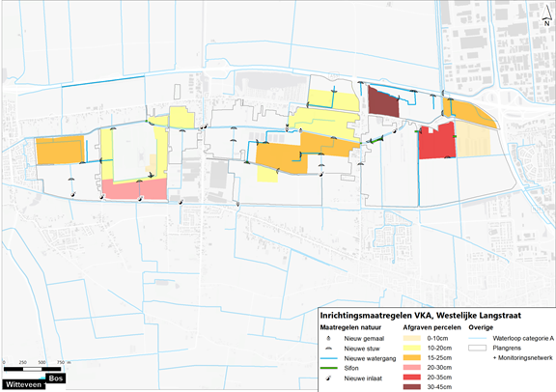
Task: Select the 30-45cm dark red swatch
Action: tap(412, 387)
